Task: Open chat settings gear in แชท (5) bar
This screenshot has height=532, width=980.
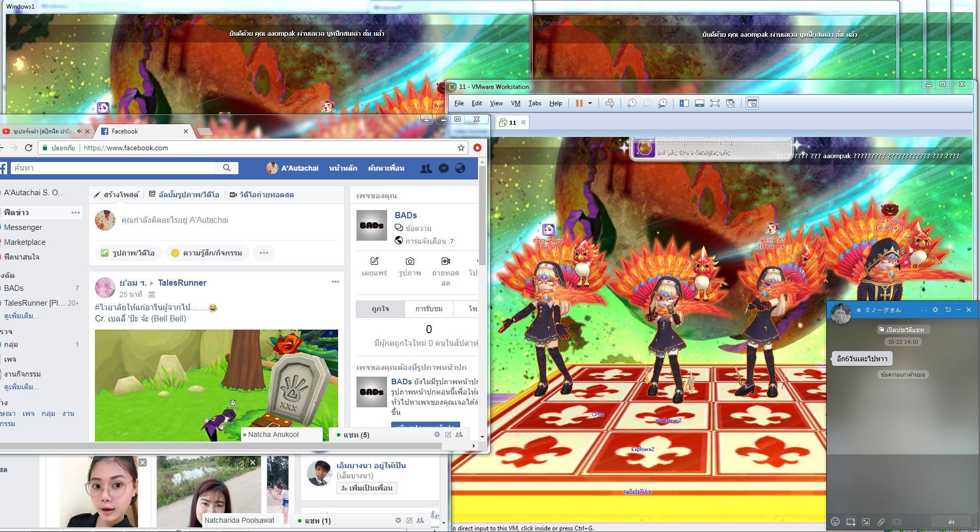Action: coord(437,434)
